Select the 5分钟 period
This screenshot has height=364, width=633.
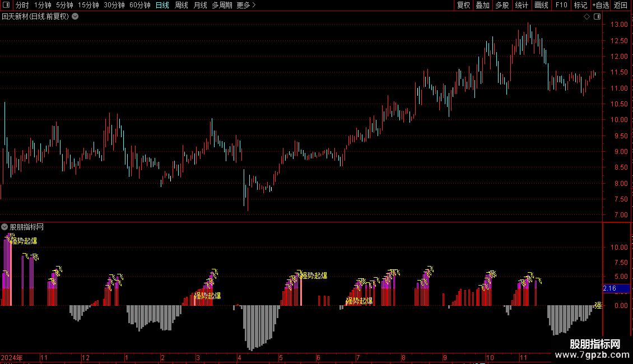[64, 5]
